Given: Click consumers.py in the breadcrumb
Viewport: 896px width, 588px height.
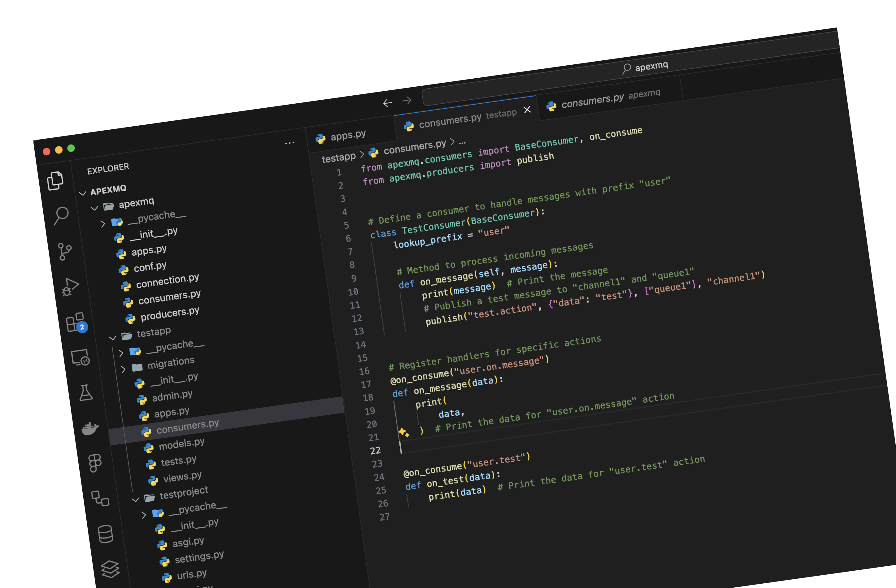Looking at the screenshot, I should [415, 147].
